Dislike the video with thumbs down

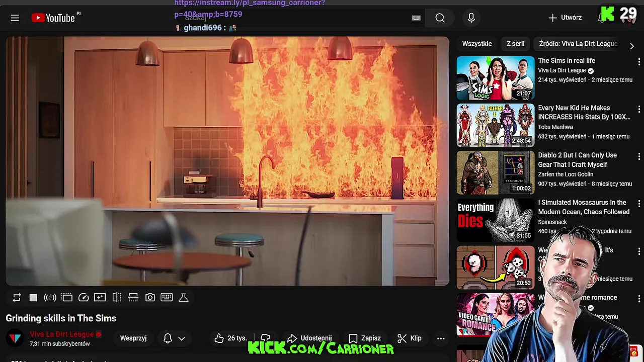[x=265, y=338]
